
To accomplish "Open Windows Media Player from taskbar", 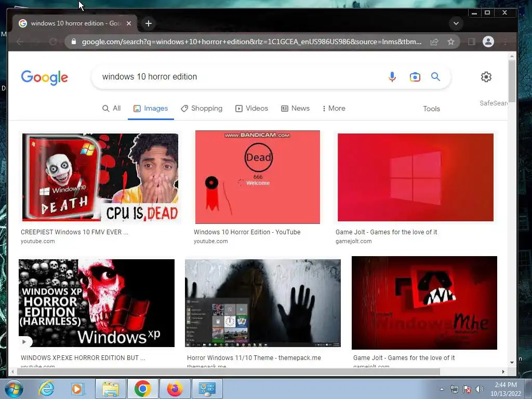I will click(x=77, y=389).
